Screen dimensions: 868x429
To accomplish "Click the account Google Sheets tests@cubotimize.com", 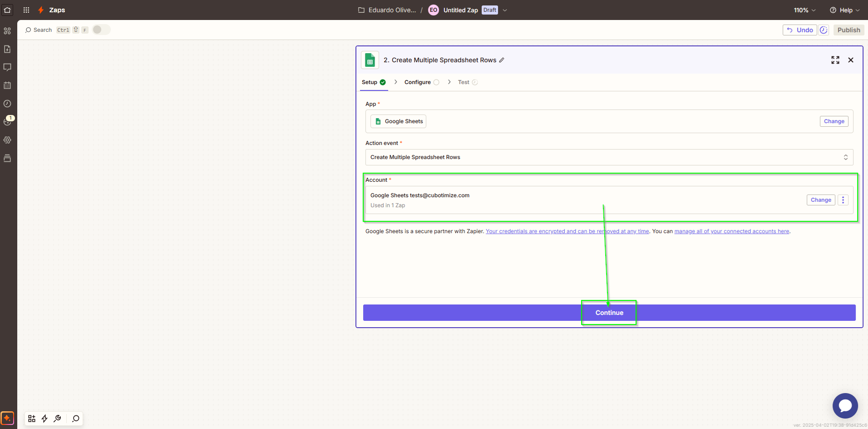I will click(420, 195).
